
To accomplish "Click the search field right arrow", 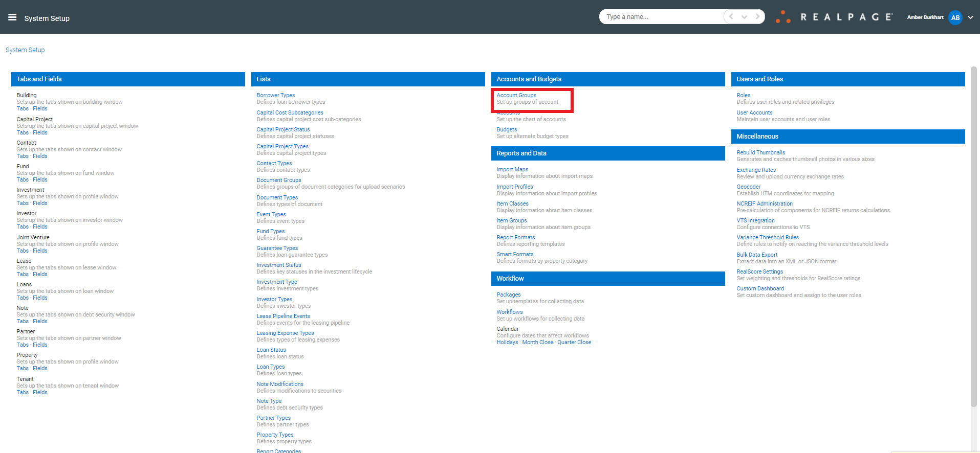I will pyautogui.click(x=757, y=17).
